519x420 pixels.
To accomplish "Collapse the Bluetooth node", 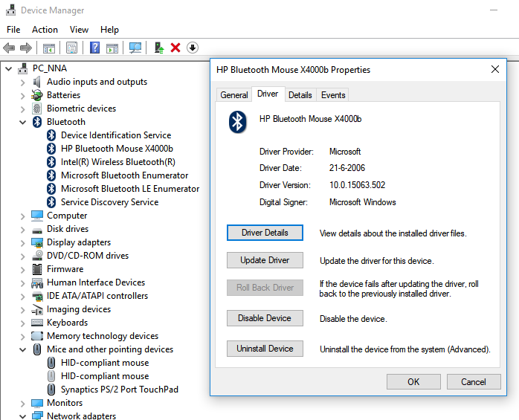I will pos(22,123).
